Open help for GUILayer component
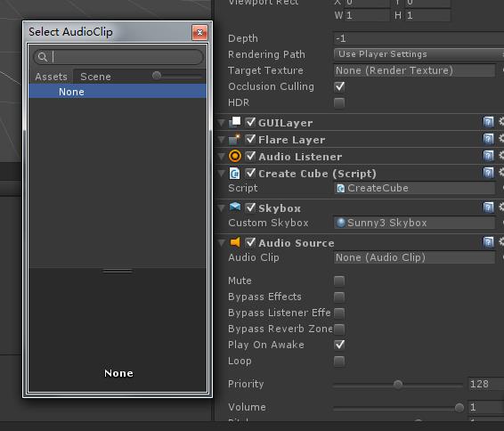504x431 pixels. 488,122
